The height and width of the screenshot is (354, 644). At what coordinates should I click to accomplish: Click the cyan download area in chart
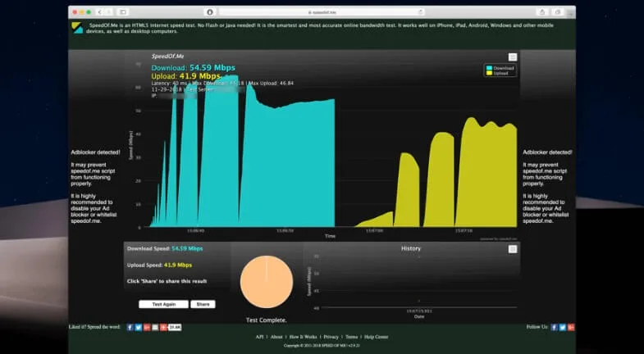[x=287, y=164]
